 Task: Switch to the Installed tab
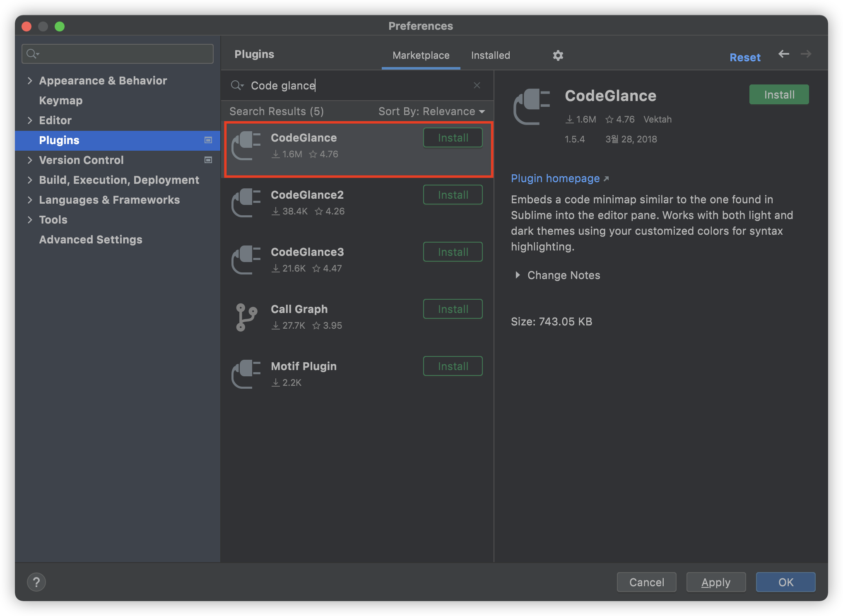pos(490,55)
